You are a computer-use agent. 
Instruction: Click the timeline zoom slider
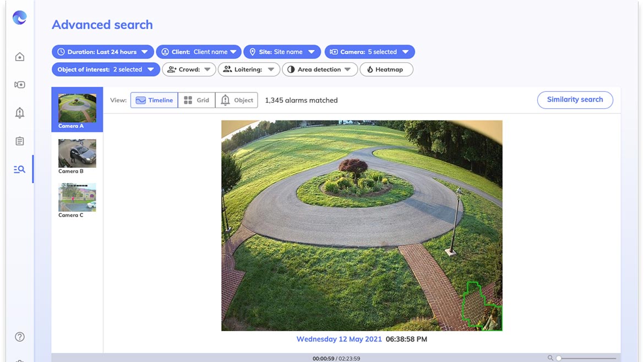(586, 358)
